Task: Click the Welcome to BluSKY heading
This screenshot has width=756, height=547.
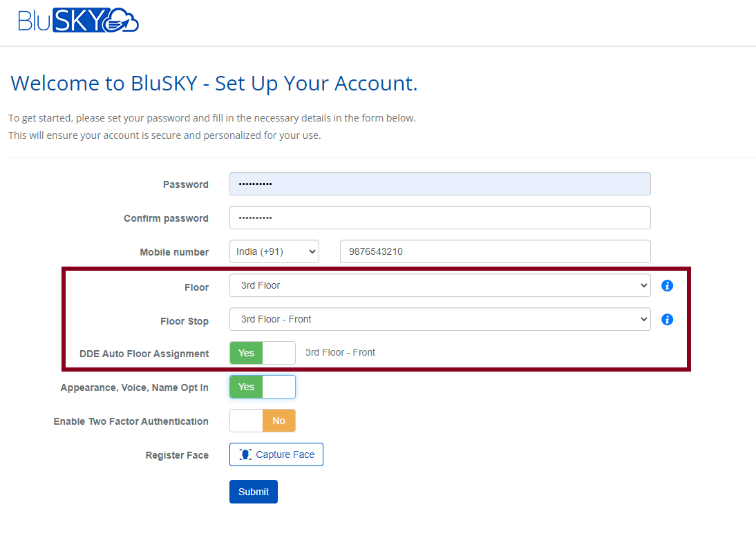Action: pos(214,84)
